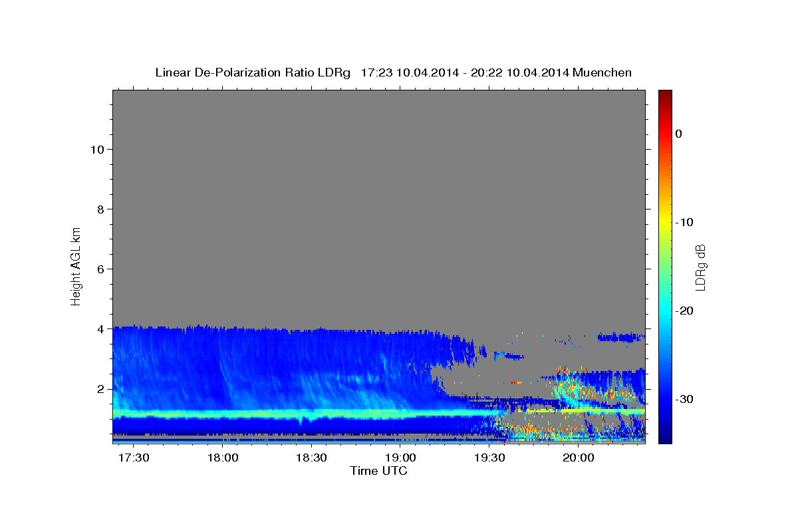
Task: Click the '19:30' time tick label
Action: click(489, 459)
